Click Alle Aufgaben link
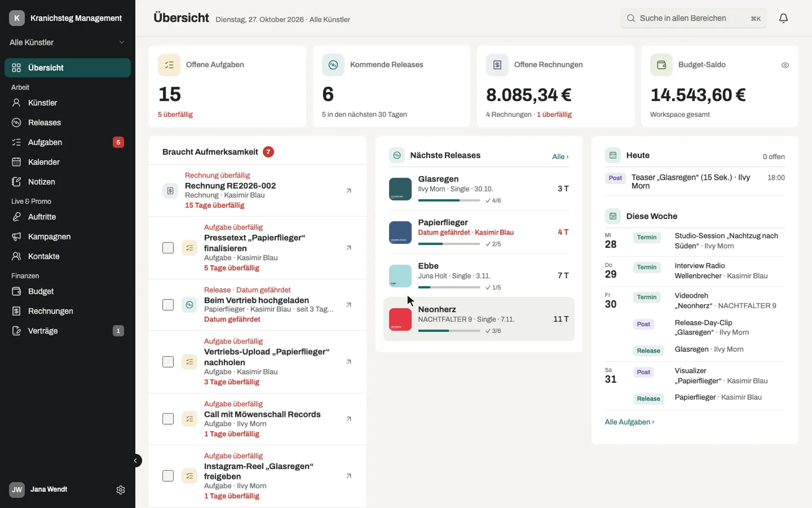Screen dimensions: 812x508 pyautogui.click(x=629, y=422)
